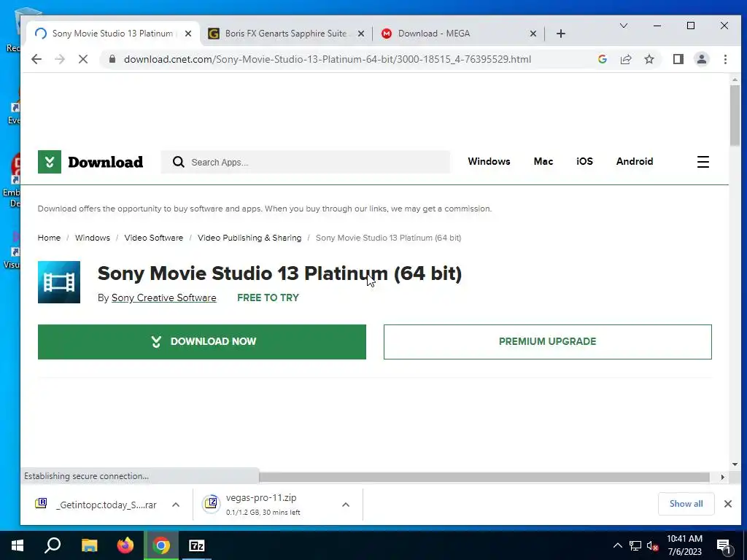Viewport: 747px width, 560px height.
Task: Open 7-Zip from taskbar
Action: pyautogui.click(x=197, y=545)
